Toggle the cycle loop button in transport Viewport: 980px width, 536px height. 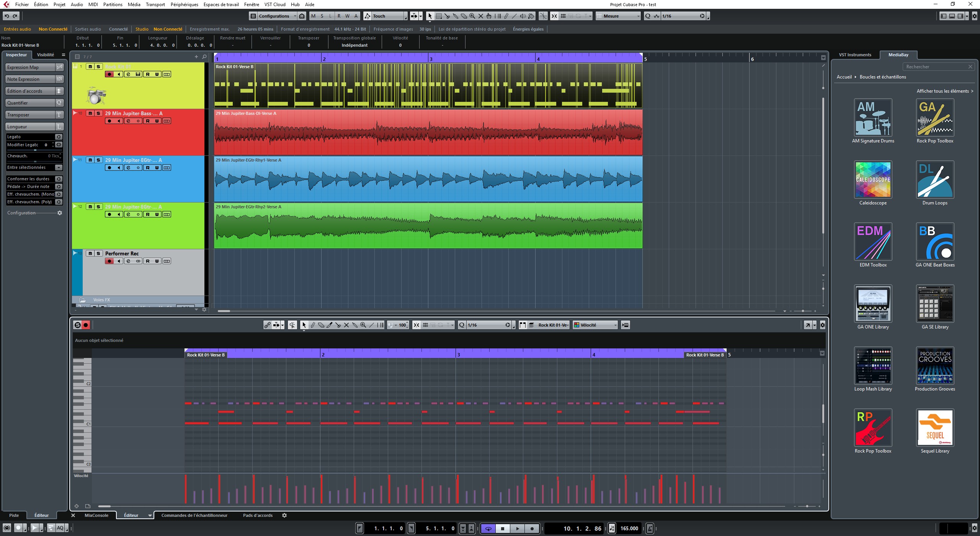click(x=488, y=529)
